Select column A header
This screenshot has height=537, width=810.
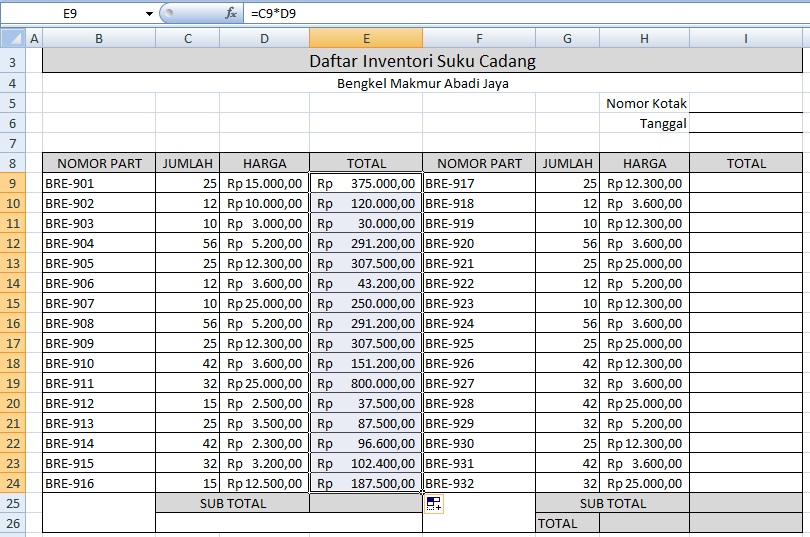(x=34, y=38)
